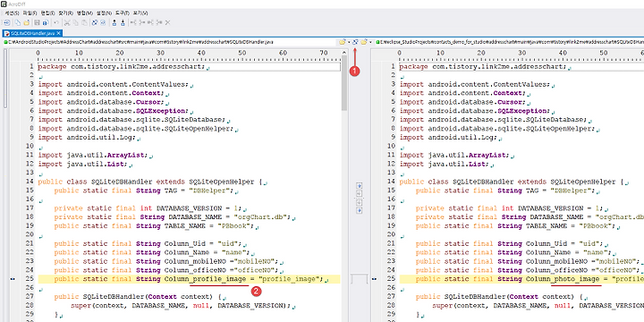Click the save floppy disk icon

coord(37,22)
